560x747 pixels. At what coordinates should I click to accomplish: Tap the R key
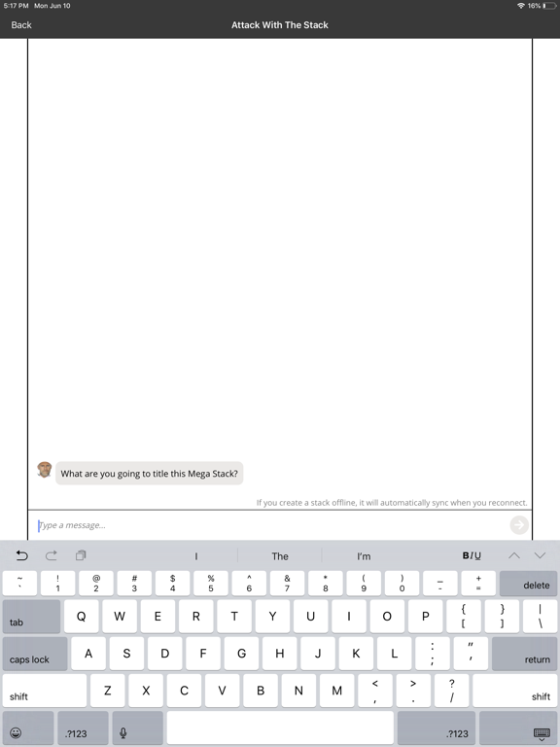point(196,616)
